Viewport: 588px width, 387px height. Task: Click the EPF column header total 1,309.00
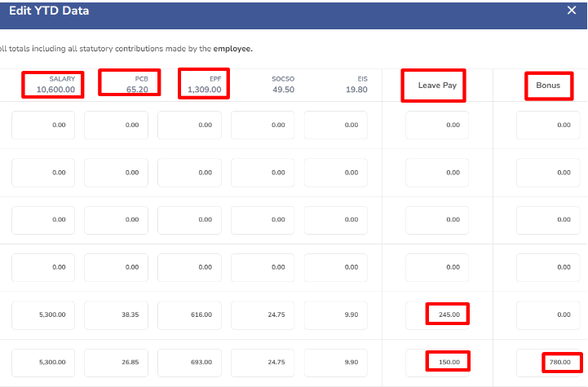tap(205, 90)
